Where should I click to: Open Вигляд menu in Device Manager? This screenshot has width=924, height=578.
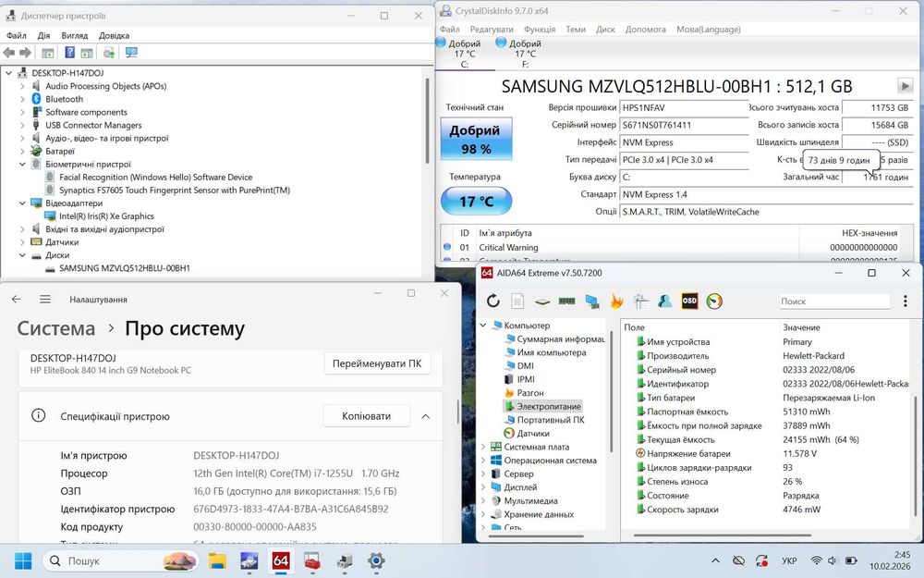tap(74, 35)
